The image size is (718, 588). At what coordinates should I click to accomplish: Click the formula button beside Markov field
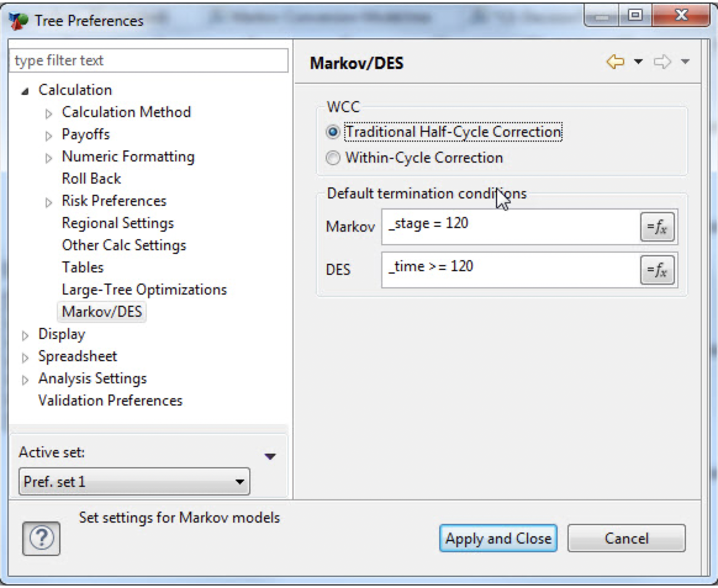tap(657, 228)
